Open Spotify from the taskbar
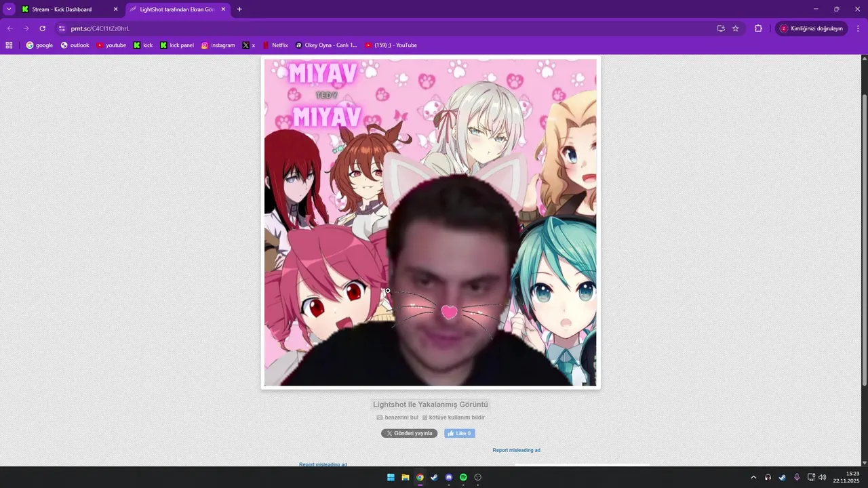 [x=463, y=477]
